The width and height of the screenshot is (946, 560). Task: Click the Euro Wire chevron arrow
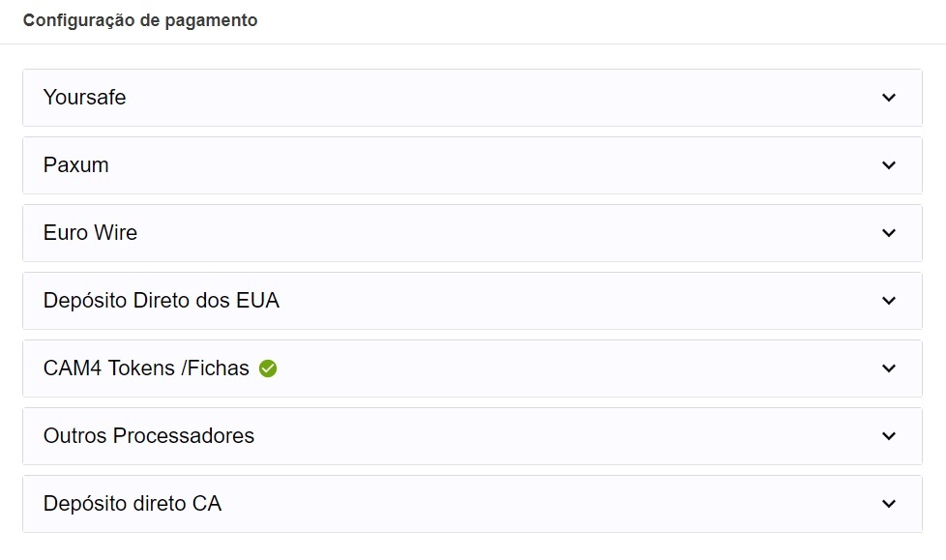coord(889,233)
